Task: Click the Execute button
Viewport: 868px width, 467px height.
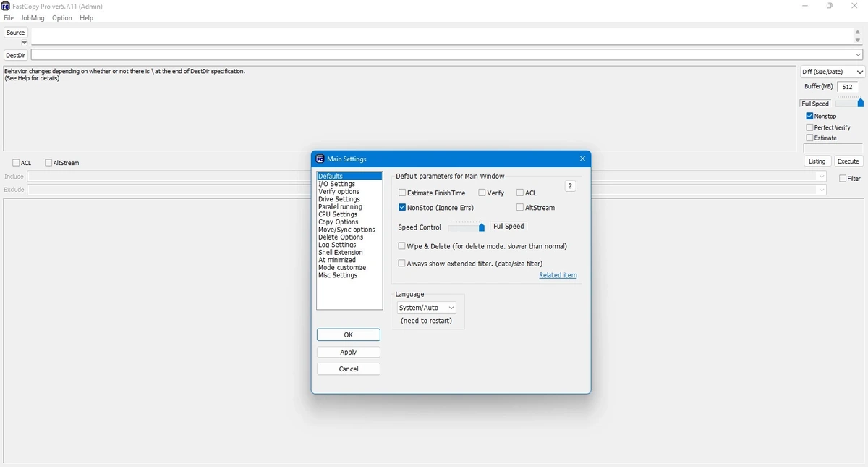Action: click(x=848, y=161)
